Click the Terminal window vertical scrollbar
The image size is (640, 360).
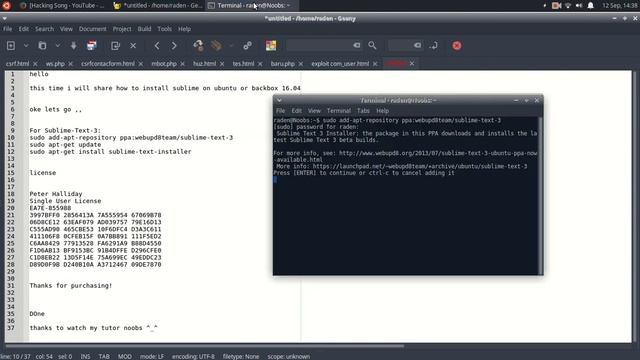[x=541, y=195]
